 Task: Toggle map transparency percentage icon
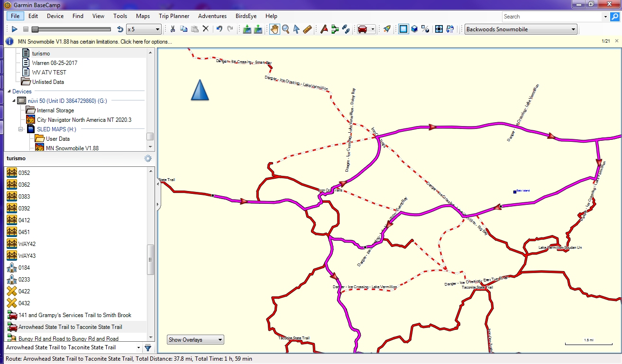[x=425, y=29]
